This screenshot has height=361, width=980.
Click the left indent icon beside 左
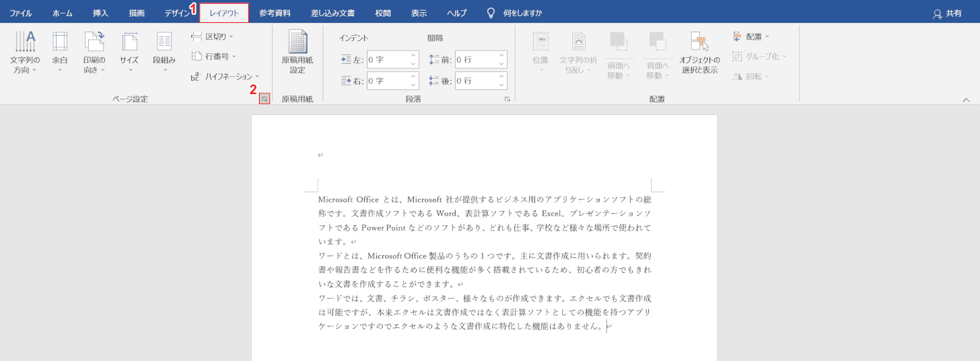[x=347, y=60]
